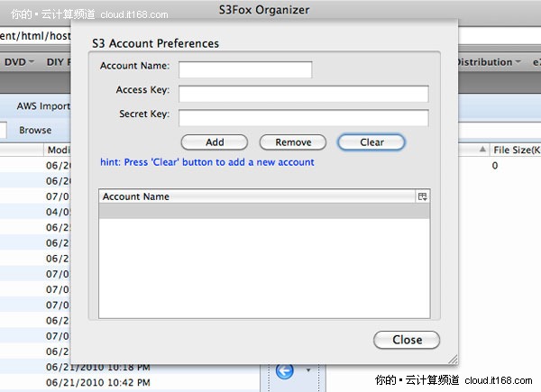541x392 pixels.
Task: Click the column picker icon in account list
Action: 422,196
